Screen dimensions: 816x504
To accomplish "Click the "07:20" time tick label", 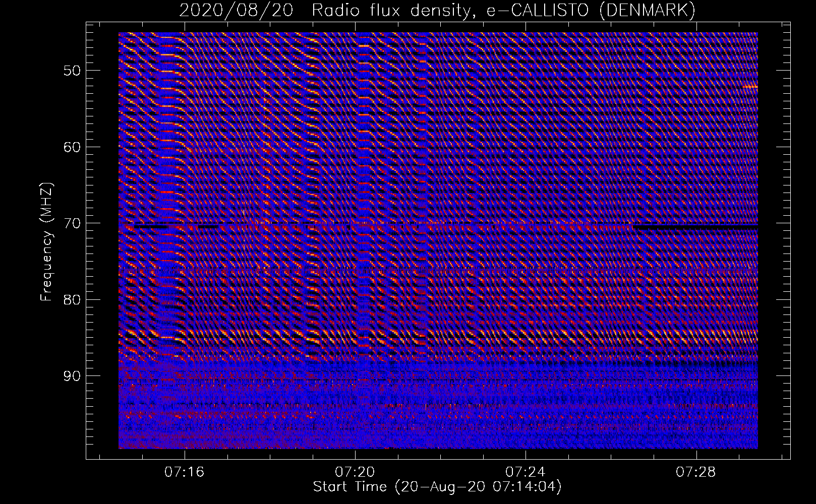I will point(355,472).
